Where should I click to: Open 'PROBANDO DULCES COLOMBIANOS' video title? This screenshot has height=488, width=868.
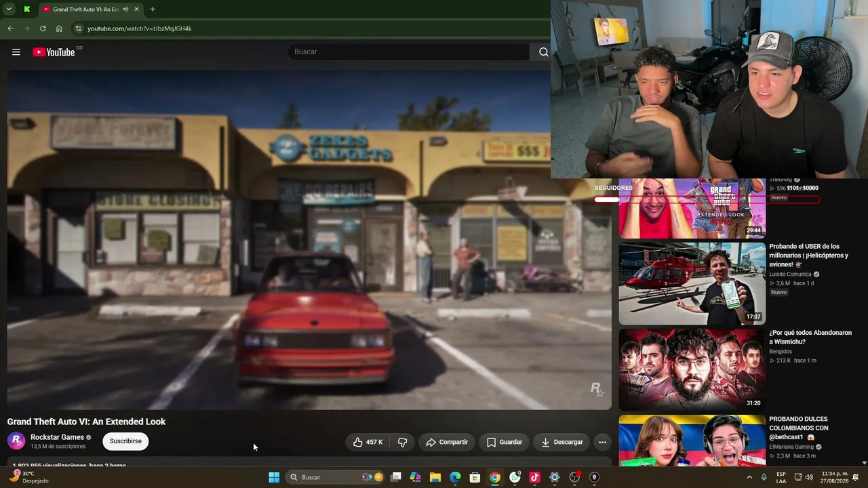click(x=799, y=428)
